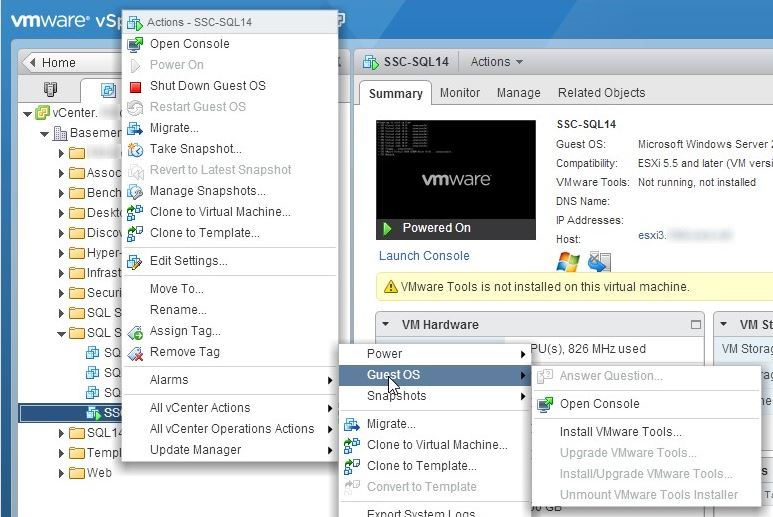Collapse the Basement datacenter node

click(x=45, y=134)
